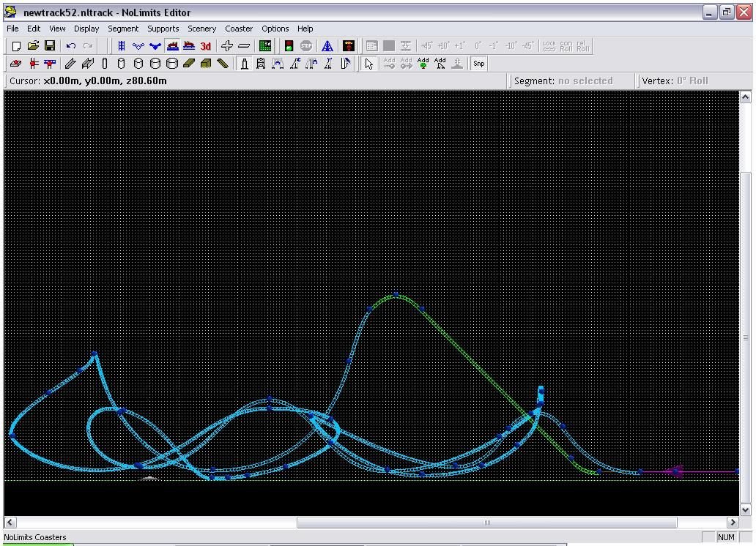Click the black and orange panel icon
This screenshot has width=756, height=546.
coord(349,46)
